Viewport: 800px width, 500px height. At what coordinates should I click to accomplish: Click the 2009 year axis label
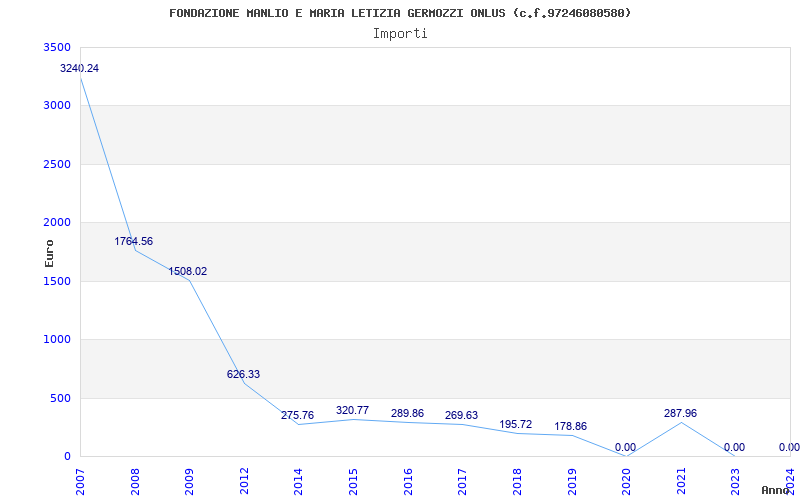(189, 482)
